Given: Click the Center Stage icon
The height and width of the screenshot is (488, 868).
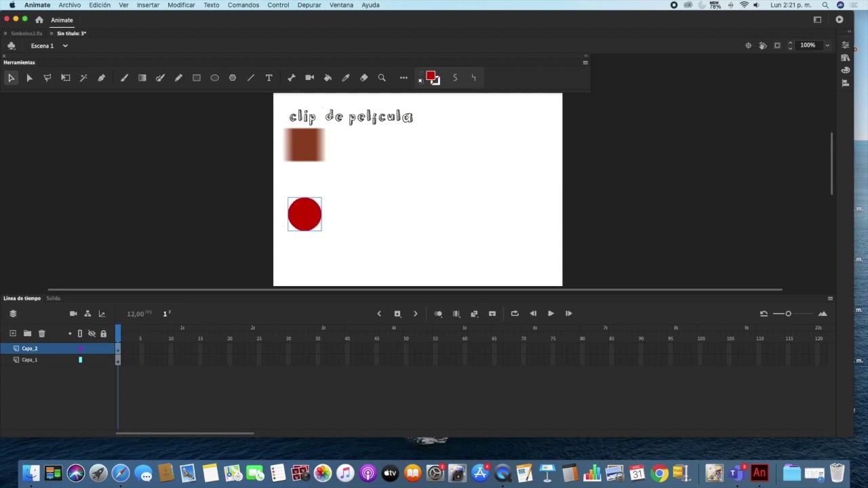Looking at the screenshot, I should (748, 45).
